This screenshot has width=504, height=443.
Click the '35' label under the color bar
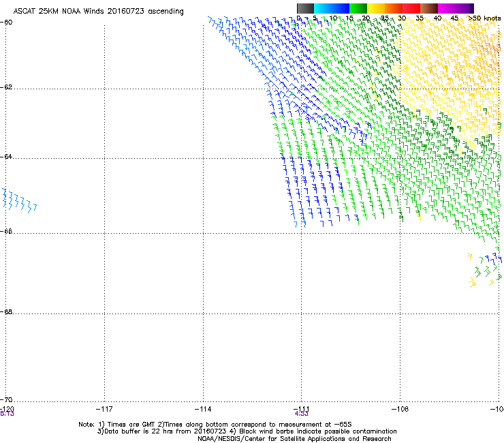(x=420, y=18)
